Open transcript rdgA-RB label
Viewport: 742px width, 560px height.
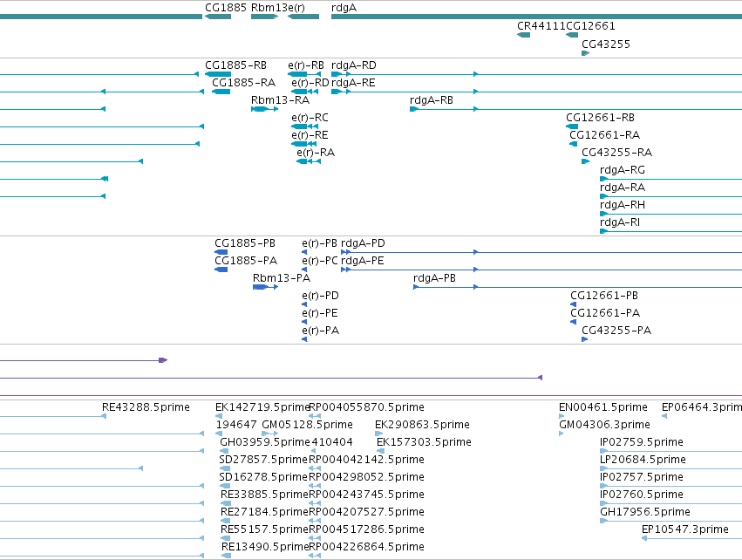click(x=431, y=100)
